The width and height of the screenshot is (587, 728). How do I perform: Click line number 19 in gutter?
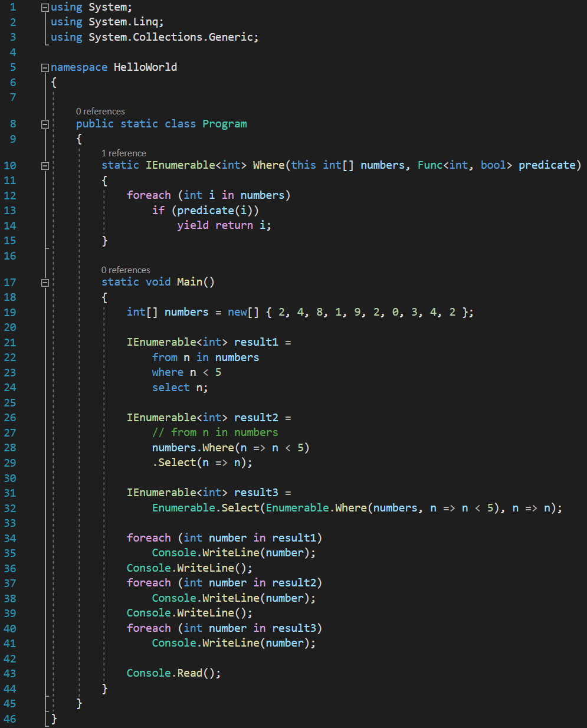(10, 313)
